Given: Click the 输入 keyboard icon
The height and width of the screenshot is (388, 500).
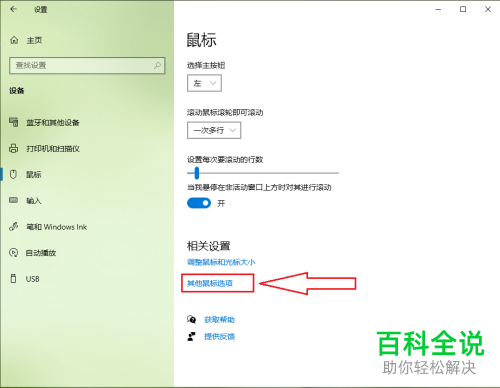Looking at the screenshot, I should point(14,200).
